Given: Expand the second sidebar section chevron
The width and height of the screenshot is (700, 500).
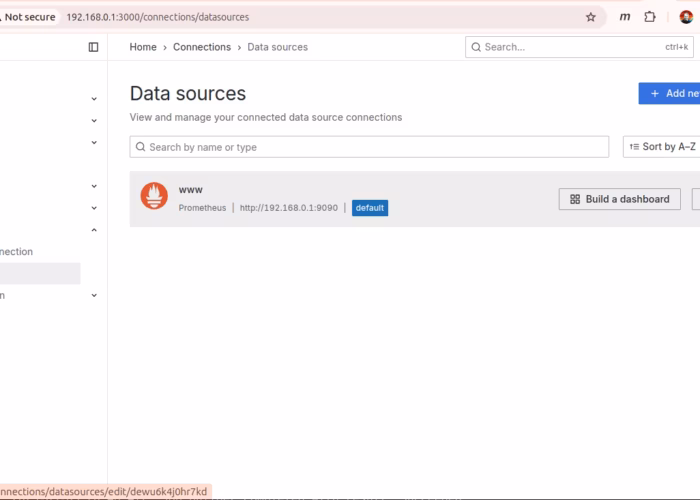Looking at the screenshot, I should coord(94,121).
